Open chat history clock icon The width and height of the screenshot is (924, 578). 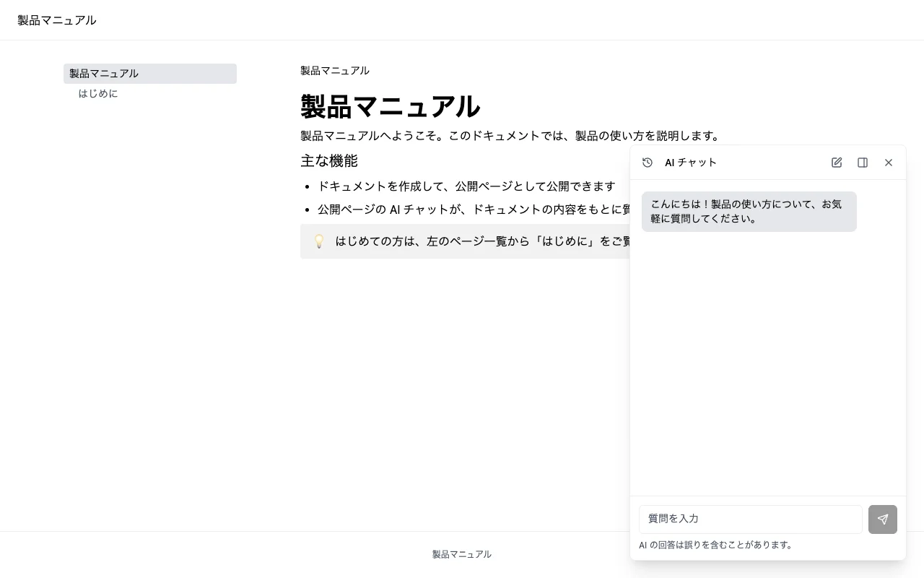coord(648,163)
